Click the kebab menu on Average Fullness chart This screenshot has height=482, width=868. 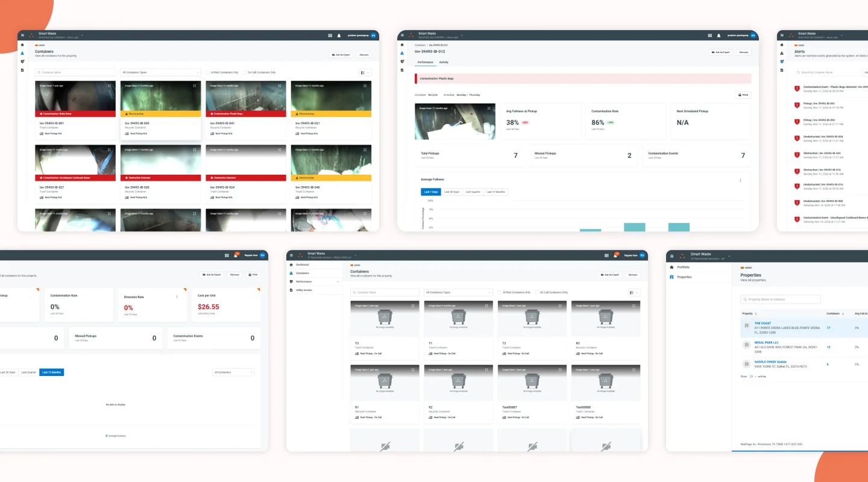click(x=740, y=180)
